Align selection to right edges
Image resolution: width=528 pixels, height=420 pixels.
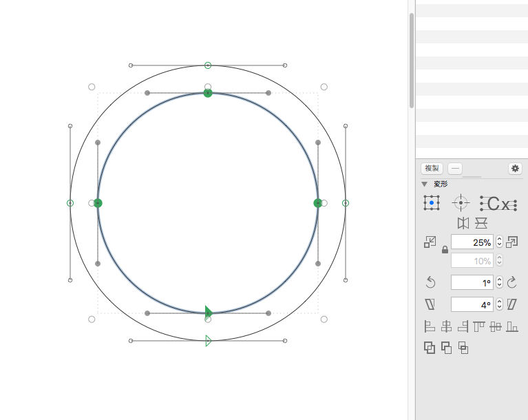(463, 326)
